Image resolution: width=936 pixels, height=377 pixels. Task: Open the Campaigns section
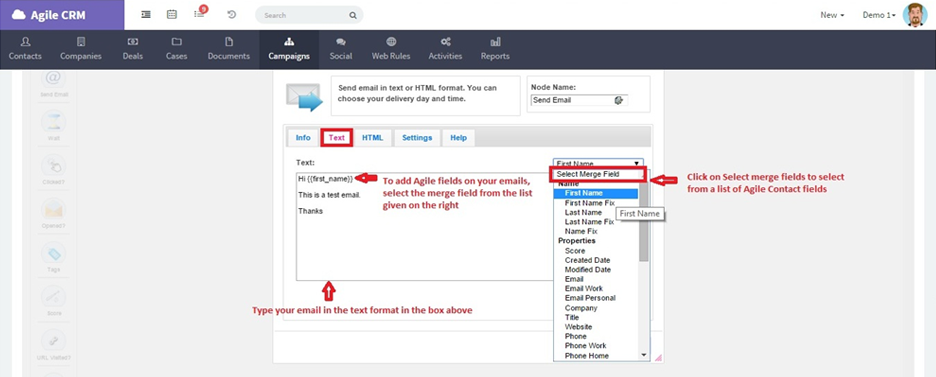289,50
